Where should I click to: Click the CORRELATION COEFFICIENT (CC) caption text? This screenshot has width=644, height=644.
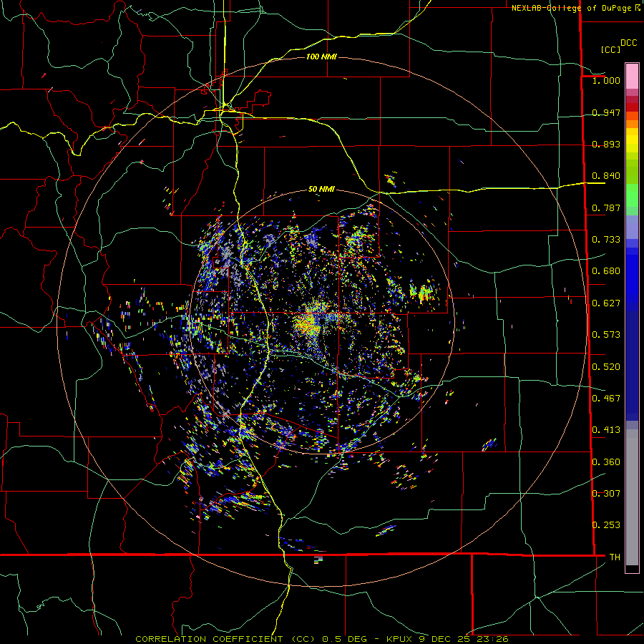[225, 639]
